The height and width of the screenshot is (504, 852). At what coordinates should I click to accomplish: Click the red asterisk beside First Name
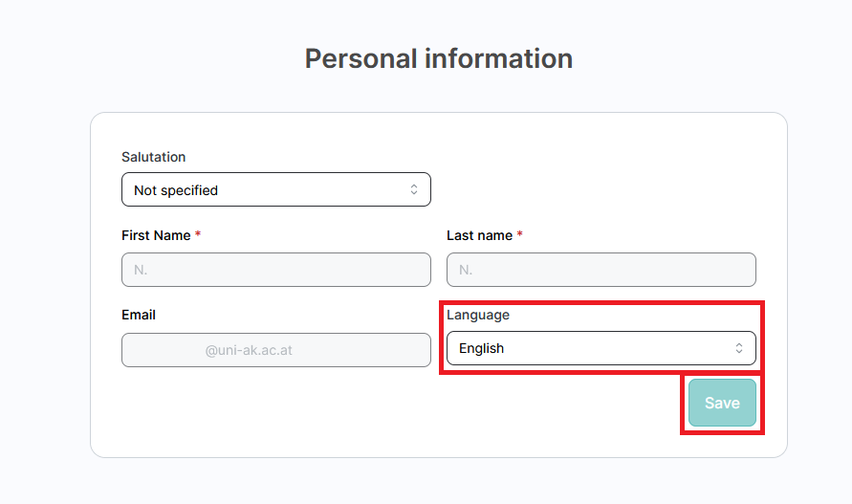pos(198,235)
